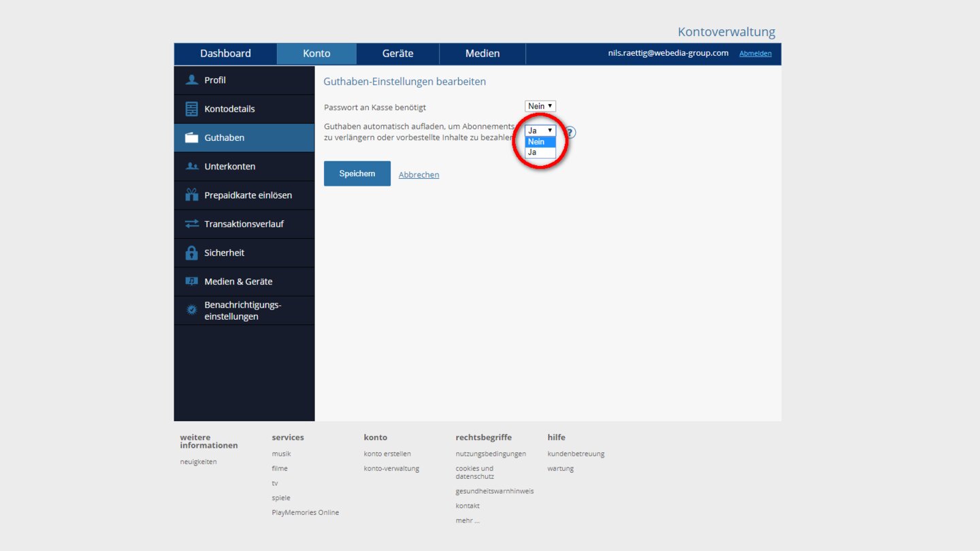Open Sicherheit in the sidebar
980x551 pixels.
coord(244,252)
